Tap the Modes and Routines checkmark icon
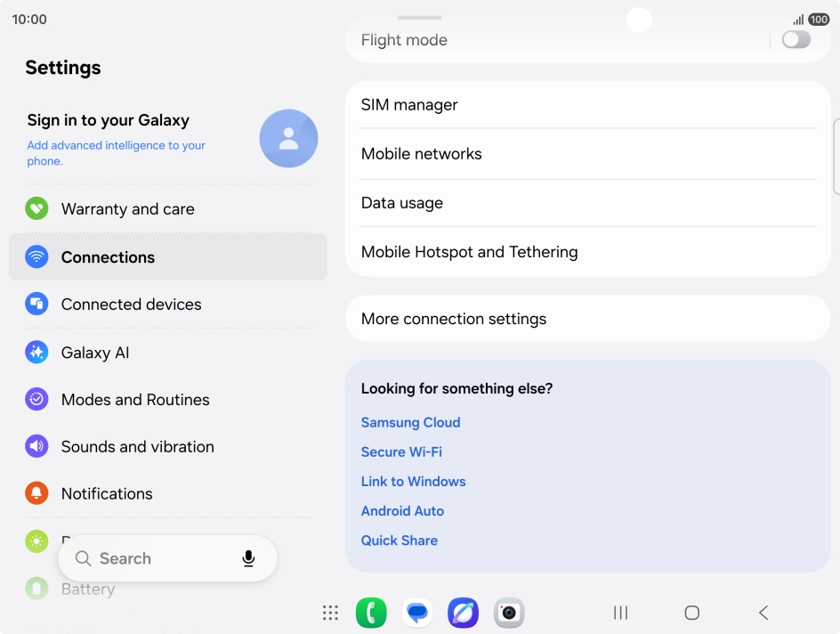Image resolution: width=840 pixels, height=634 pixels. (36, 399)
